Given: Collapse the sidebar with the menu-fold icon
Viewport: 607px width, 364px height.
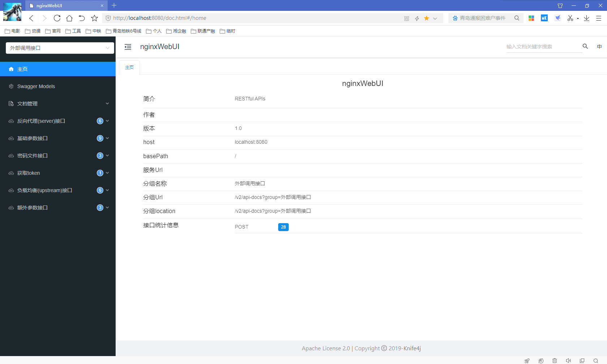Looking at the screenshot, I should click(x=128, y=47).
